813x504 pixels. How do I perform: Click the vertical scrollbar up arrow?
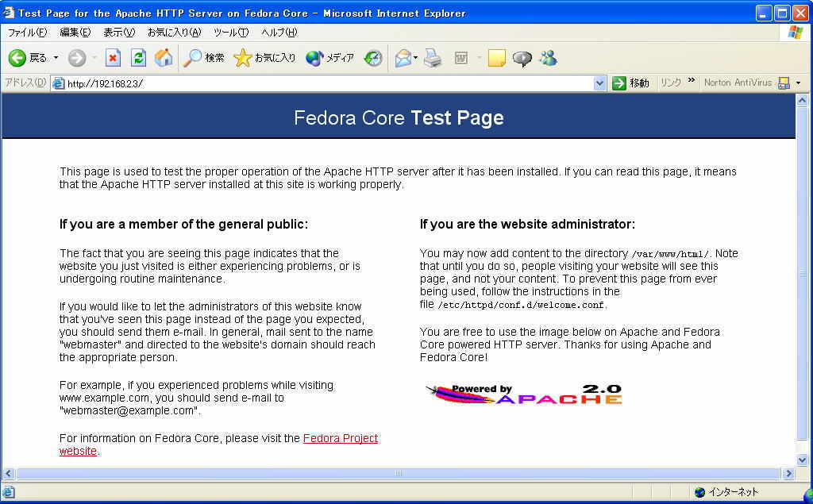click(802, 100)
